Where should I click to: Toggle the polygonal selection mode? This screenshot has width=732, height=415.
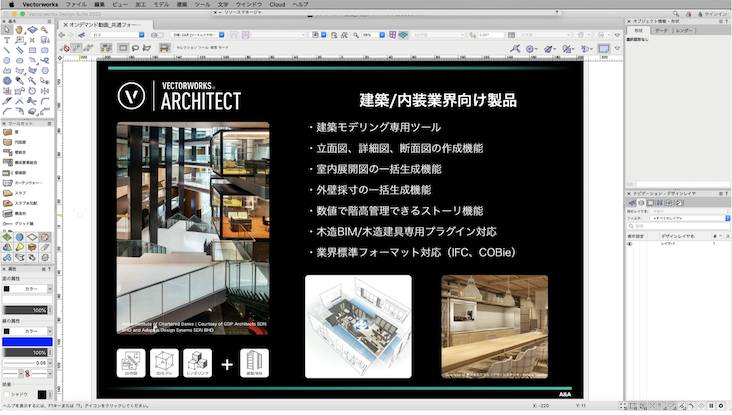pos(147,48)
